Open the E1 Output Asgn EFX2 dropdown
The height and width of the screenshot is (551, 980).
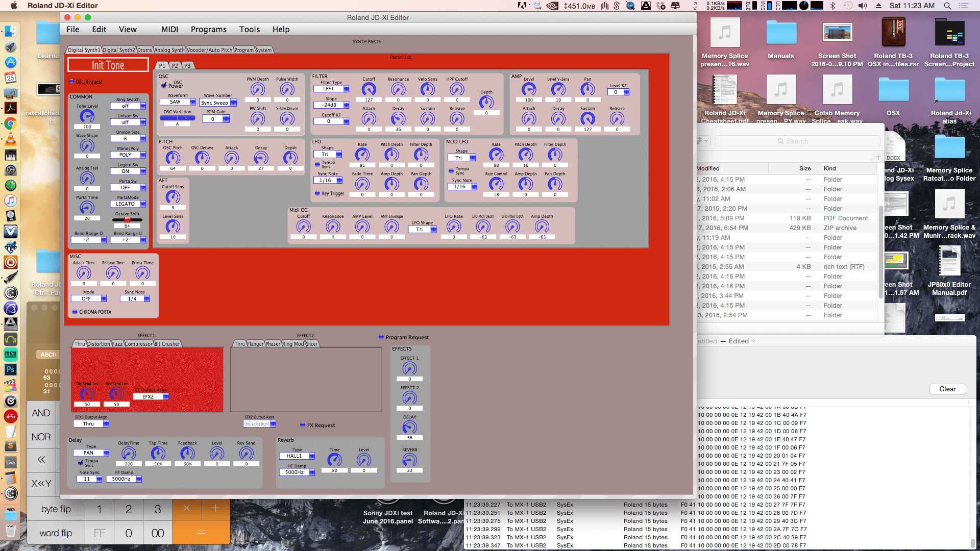tap(151, 396)
